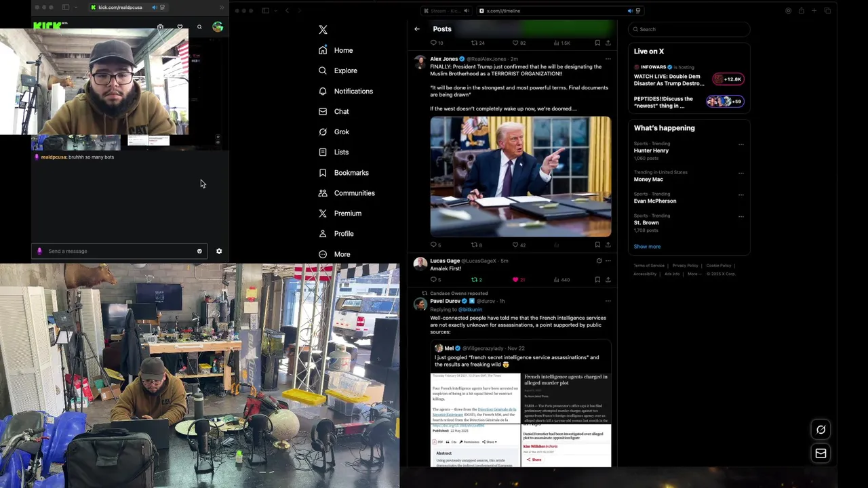Viewport: 868px width, 488px height.
Task: Open the Messages floating envelope button
Action: pos(821,453)
